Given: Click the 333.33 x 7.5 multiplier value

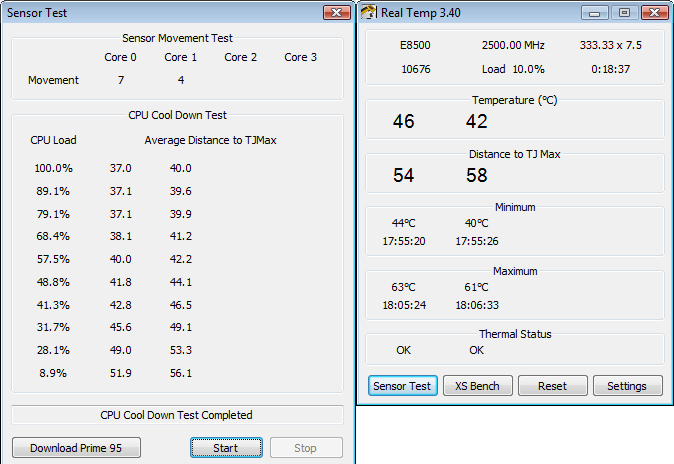Looking at the screenshot, I should [610, 45].
